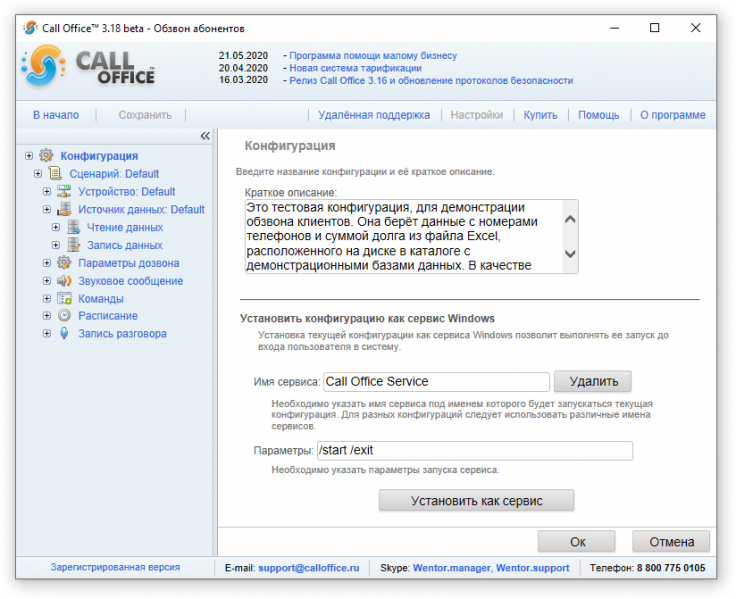
Task: Click Купить menu item
Action: tap(540, 115)
